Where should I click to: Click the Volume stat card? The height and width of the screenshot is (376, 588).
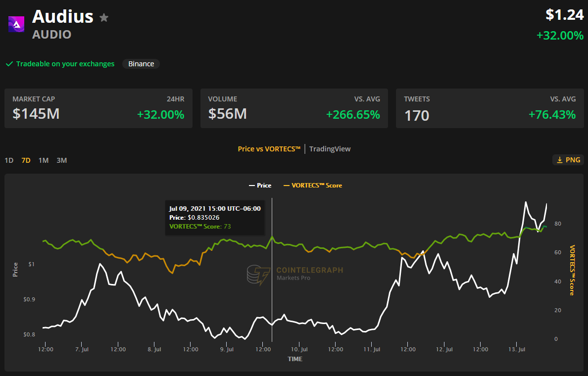tap(294, 108)
